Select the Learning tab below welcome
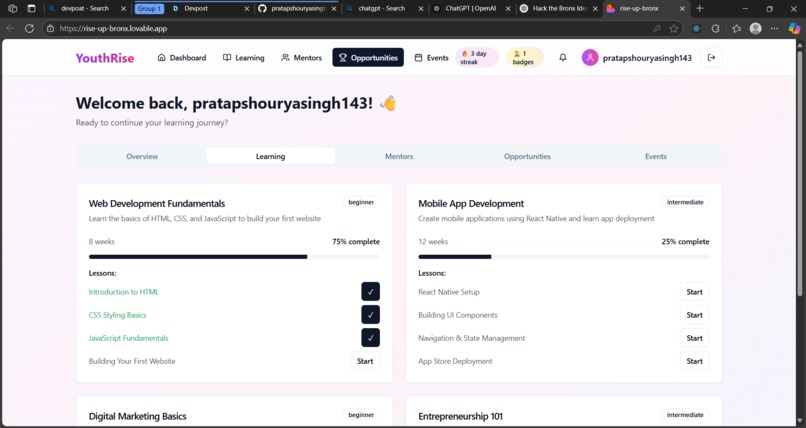806x428 pixels. pyautogui.click(x=270, y=156)
